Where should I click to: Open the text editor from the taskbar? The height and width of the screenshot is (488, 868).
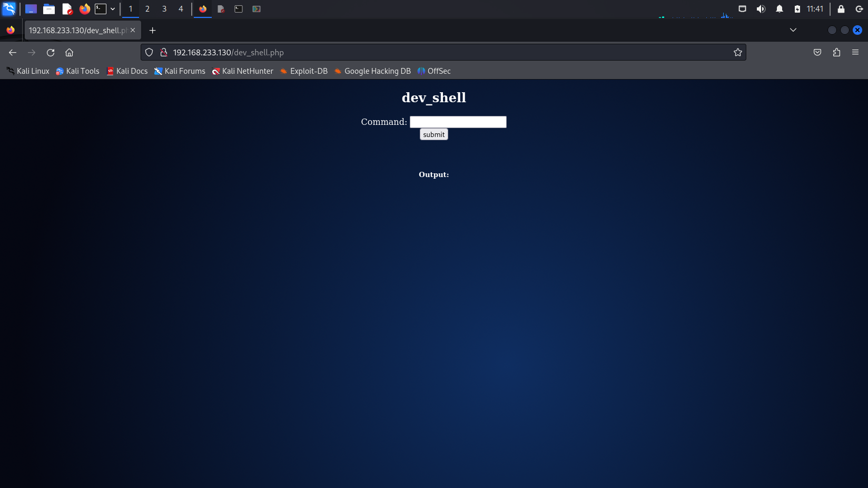(67, 9)
